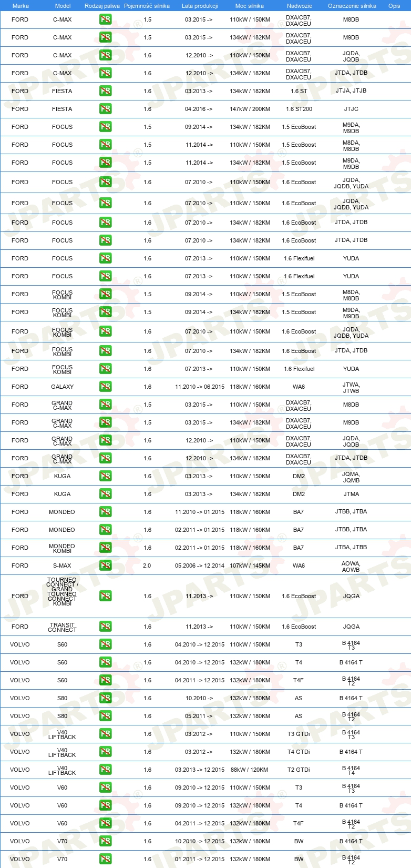Screen dimensions: 411x868
Task: Click the petrol icon in the S-MAX row
Action: (106, 566)
